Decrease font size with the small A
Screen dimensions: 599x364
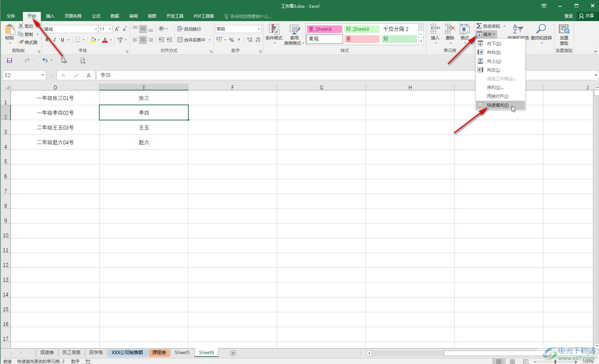click(125, 29)
